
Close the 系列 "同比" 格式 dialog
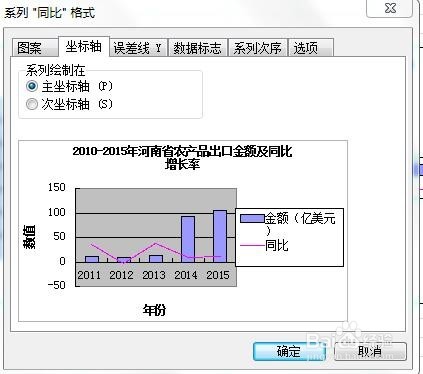point(390,8)
